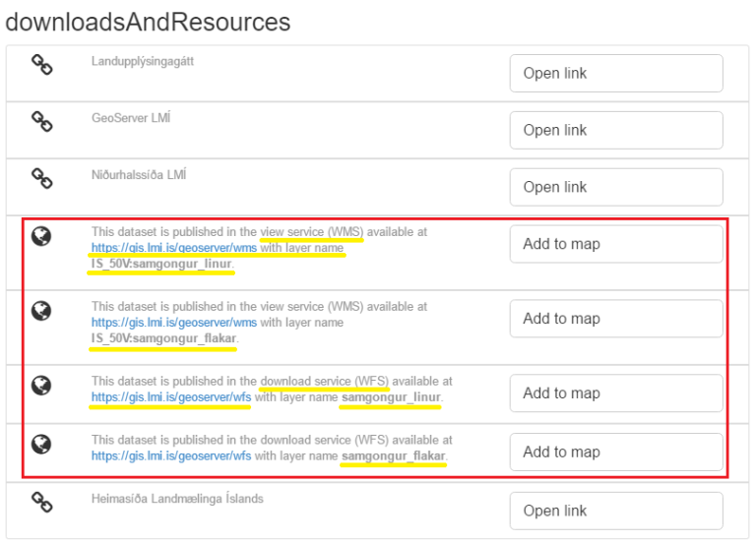Screen dimensions: 756x543
Task: Follow the geoserver/wfs URL in the samgongur_linur row
Action: 171,397
